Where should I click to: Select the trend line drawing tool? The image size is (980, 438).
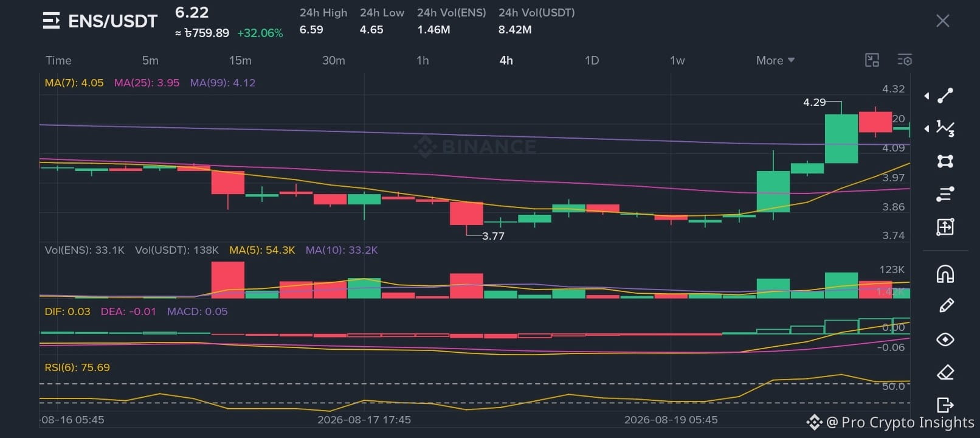coord(945,96)
